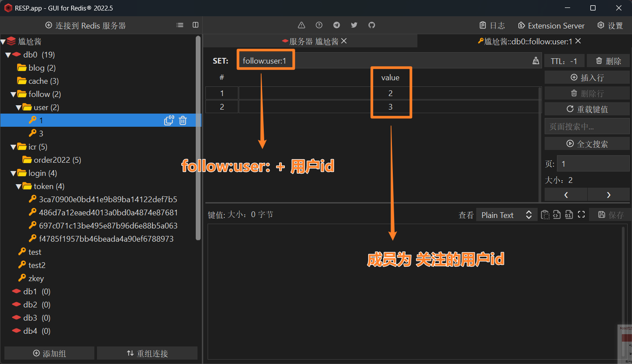Viewport: 632px width, 364px height.
Task: Click 删除行 delete row button
Action: pyautogui.click(x=587, y=93)
